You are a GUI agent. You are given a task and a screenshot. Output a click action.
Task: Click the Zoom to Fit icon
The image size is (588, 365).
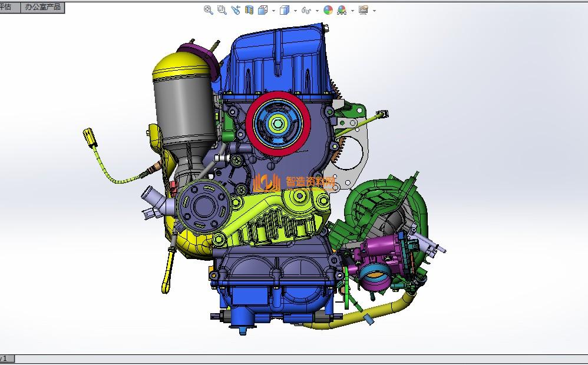coord(208,10)
